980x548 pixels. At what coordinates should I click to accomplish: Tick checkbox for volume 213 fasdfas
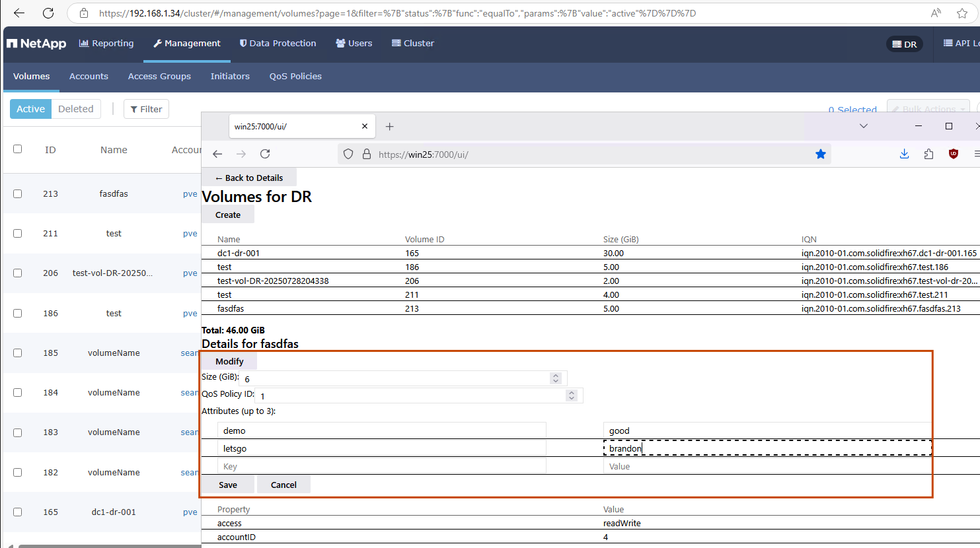coord(18,193)
